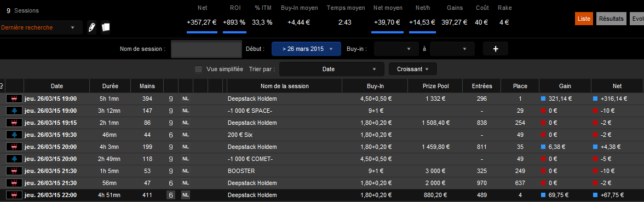Screen dimensions: 644x202
Task: Click the Prize Pool column header
Action: [x=435, y=86]
